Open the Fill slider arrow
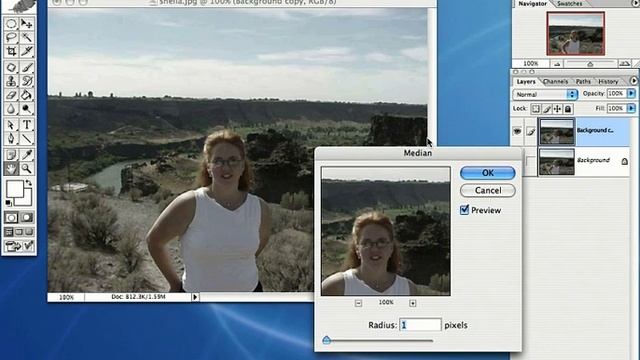This screenshot has height=360, width=640. [x=631, y=108]
